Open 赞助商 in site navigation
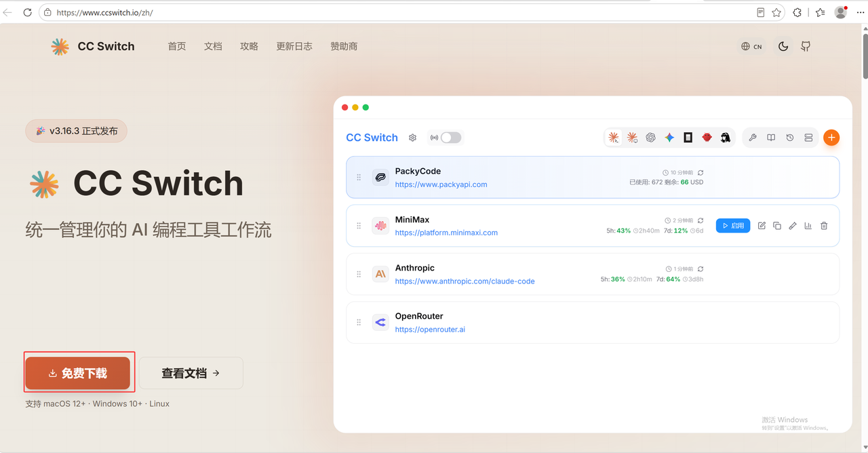Image resolution: width=868 pixels, height=453 pixels. point(344,46)
